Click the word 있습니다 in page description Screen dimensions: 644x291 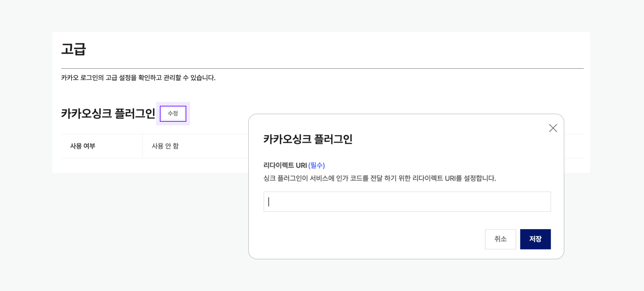click(x=202, y=78)
